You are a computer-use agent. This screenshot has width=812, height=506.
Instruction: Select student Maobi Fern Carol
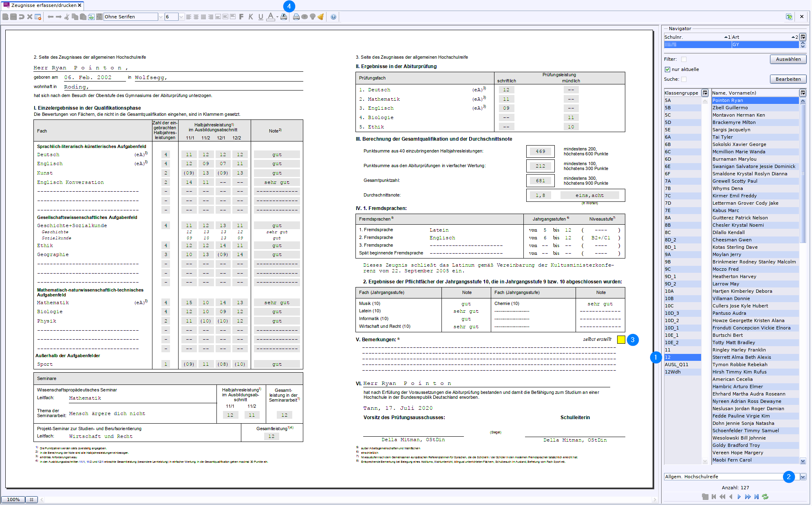coord(755,460)
